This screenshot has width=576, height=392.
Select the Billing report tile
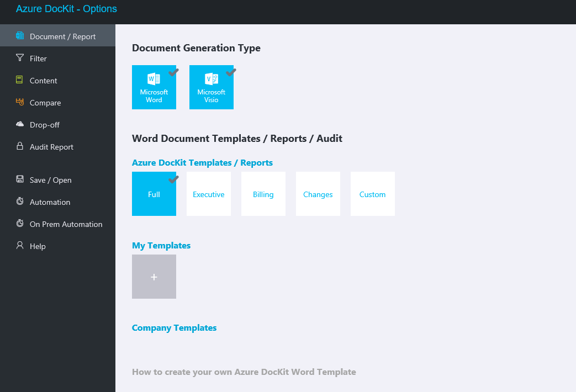[x=263, y=194]
